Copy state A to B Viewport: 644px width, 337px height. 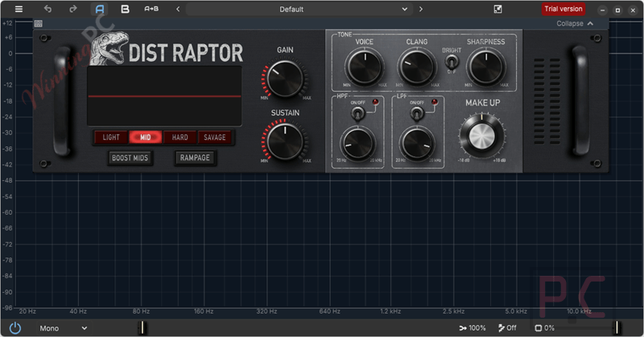[151, 9]
